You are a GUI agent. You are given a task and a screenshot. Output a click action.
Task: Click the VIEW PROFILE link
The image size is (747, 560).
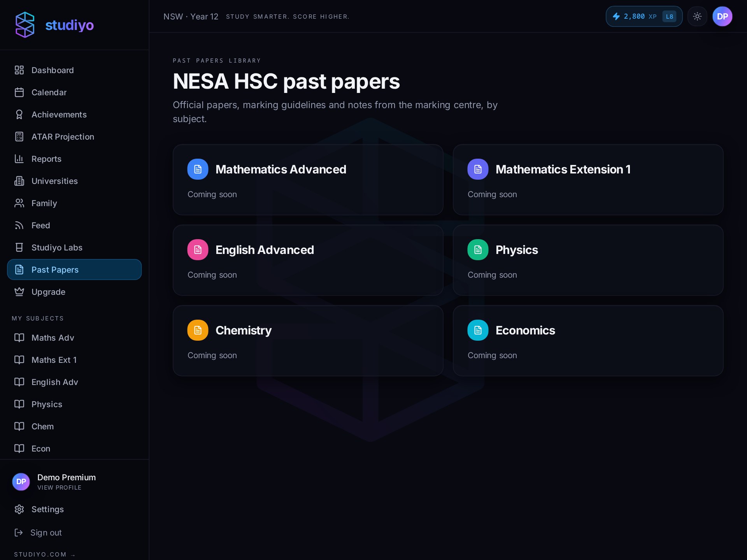click(x=59, y=488)
